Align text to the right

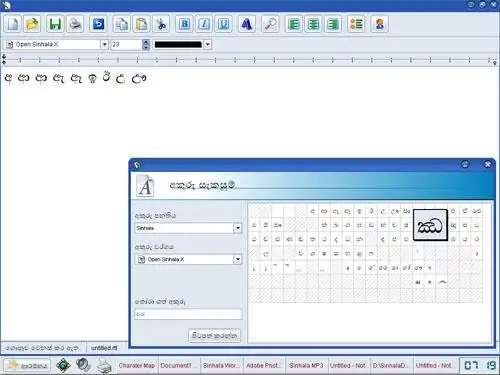click(333, 24)
